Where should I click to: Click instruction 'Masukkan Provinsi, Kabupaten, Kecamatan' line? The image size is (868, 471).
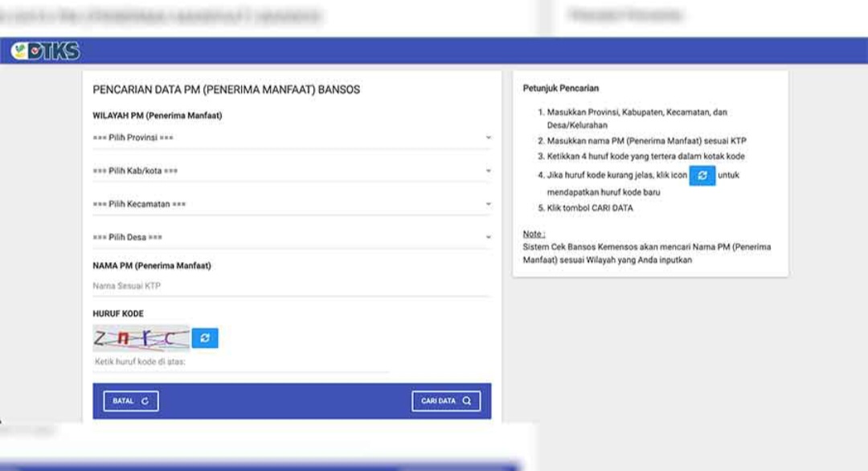click(x=637, y=118)
